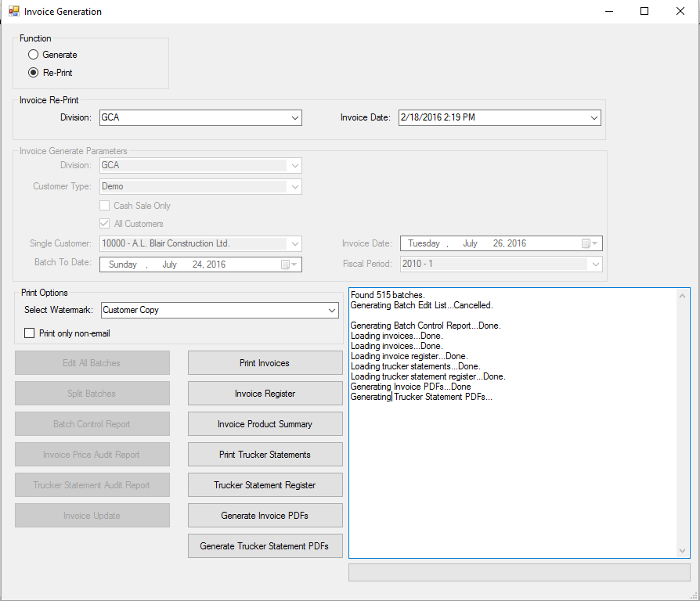Close the Invoice Generation window
700x601 pixels.
click(680, 11)
